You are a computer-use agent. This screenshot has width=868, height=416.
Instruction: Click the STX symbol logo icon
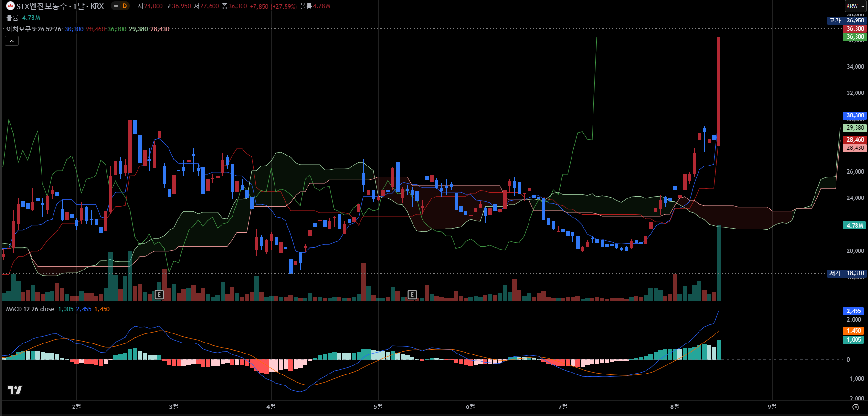click(10, 6)
